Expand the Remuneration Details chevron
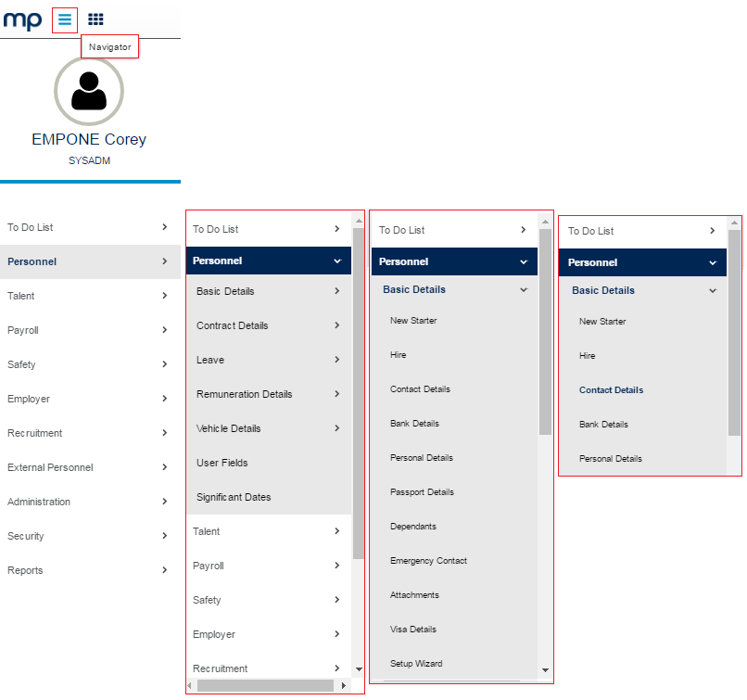Image resolution: width=747 pixels, height=700 pixels. [336, 394]
